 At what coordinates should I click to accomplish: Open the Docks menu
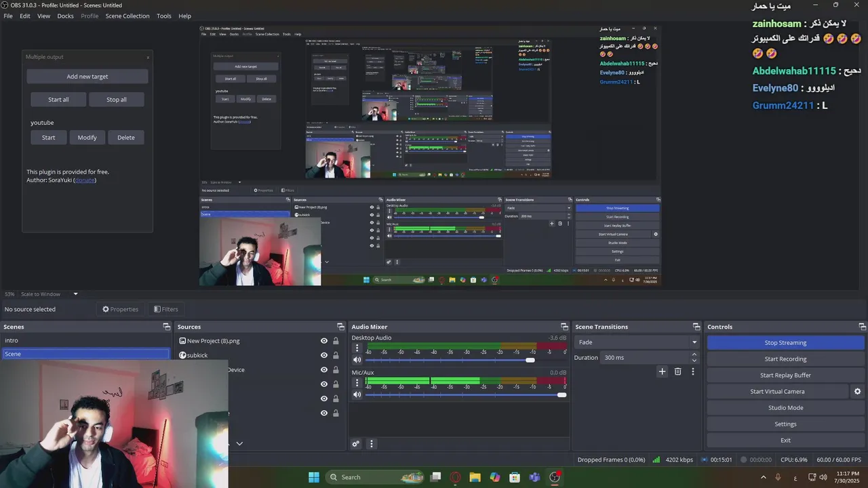pyautogui.click(x=65, y=16)
